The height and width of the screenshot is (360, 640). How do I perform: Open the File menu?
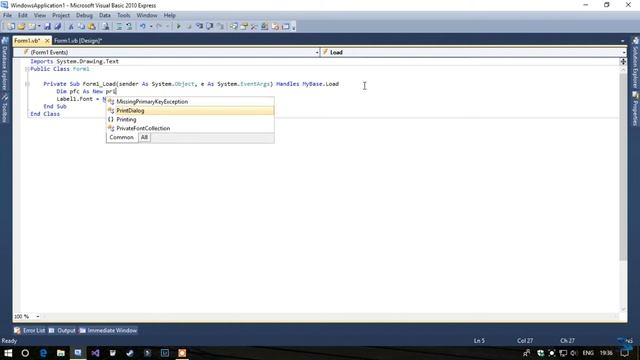click(7, 15)
